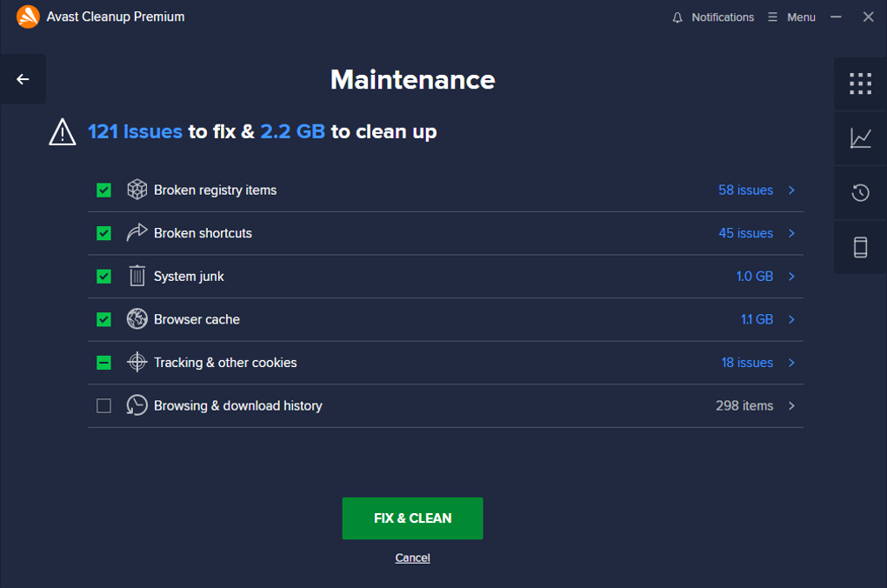Toggle Tracking & other cookies checkbox
Screen dimensions: 887x588
(x=104, y=363)
